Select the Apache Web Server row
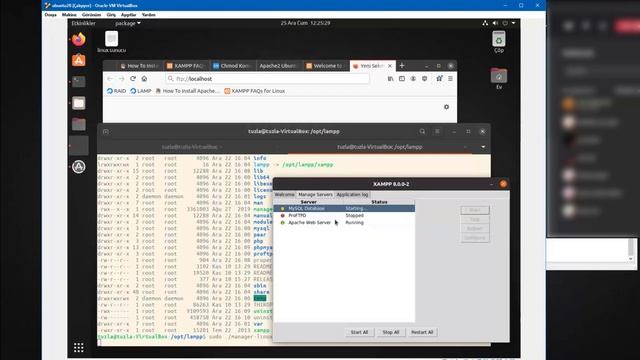Image resolution: width=640 pixels, height=360 pixels. click(344, 222)
